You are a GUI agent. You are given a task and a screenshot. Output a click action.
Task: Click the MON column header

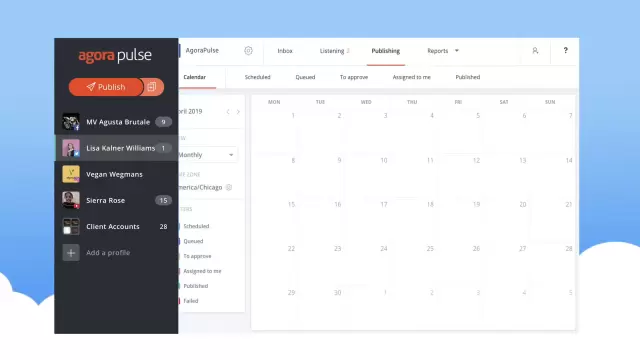coord(274,102)
